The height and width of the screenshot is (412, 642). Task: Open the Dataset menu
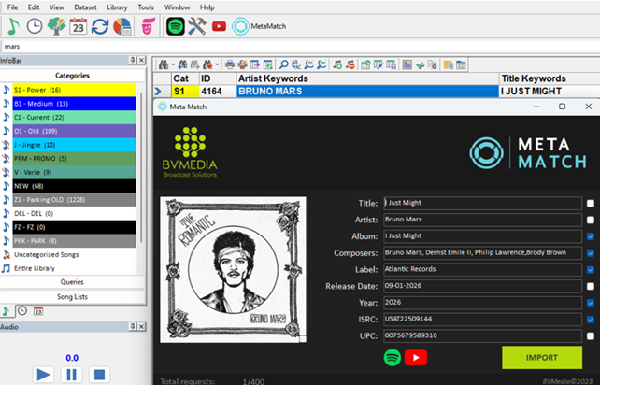[x=85, y=7]
